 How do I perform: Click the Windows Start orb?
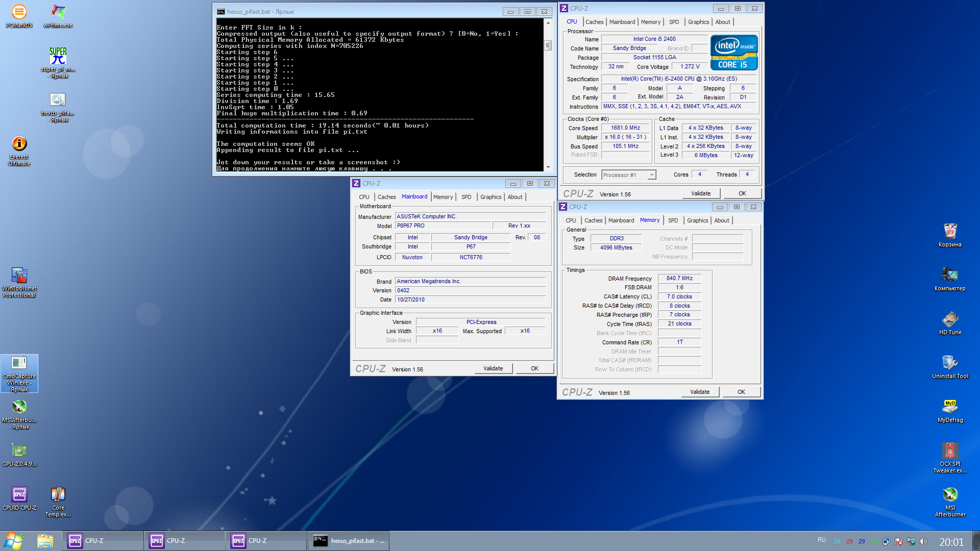(14, 541)
